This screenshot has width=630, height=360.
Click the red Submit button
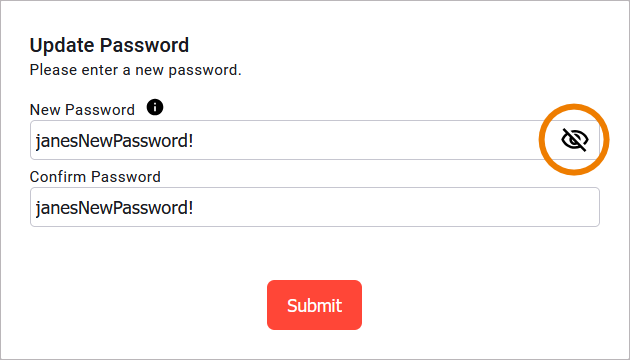coord(314,305)
